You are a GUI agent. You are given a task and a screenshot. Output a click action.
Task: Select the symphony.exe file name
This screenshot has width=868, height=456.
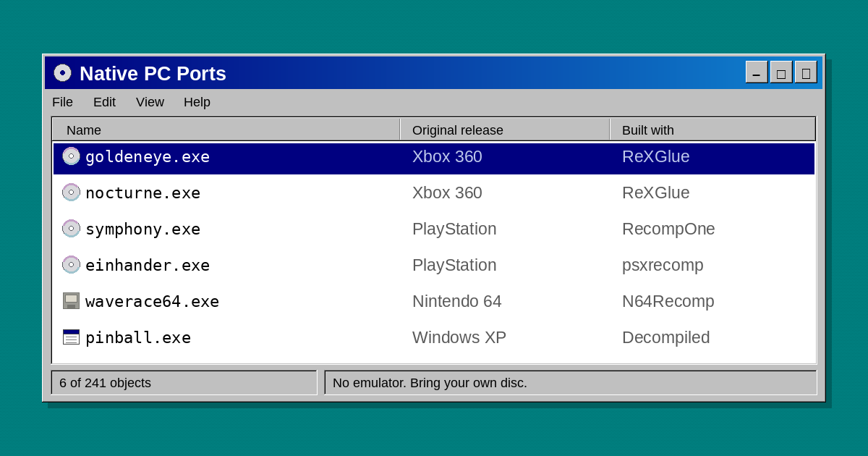pos(142,229)
